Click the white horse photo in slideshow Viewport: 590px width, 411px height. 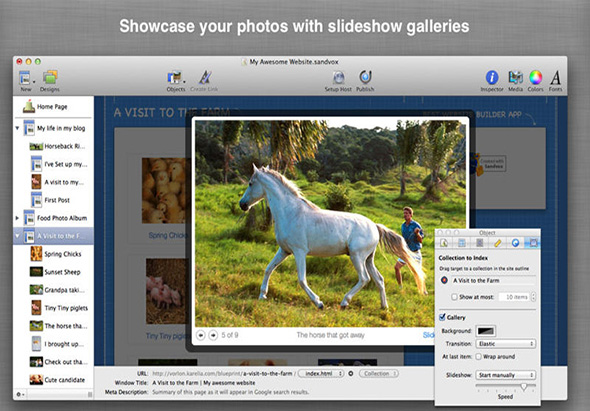[330, 224]
